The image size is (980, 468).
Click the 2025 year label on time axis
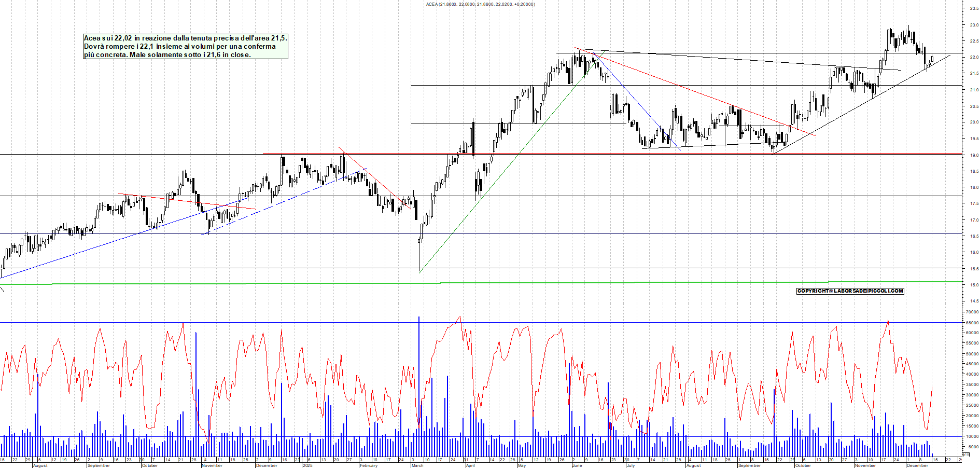click(x=307, y=465)
